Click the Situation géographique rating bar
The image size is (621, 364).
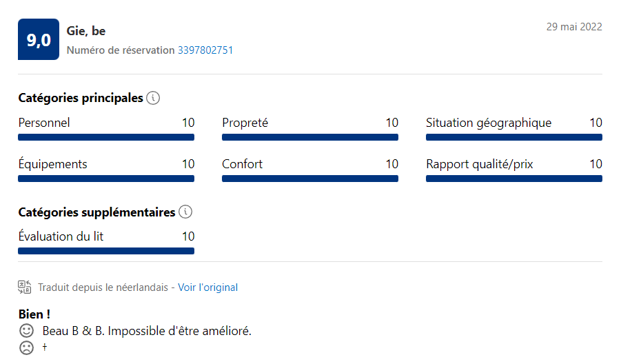514,137
